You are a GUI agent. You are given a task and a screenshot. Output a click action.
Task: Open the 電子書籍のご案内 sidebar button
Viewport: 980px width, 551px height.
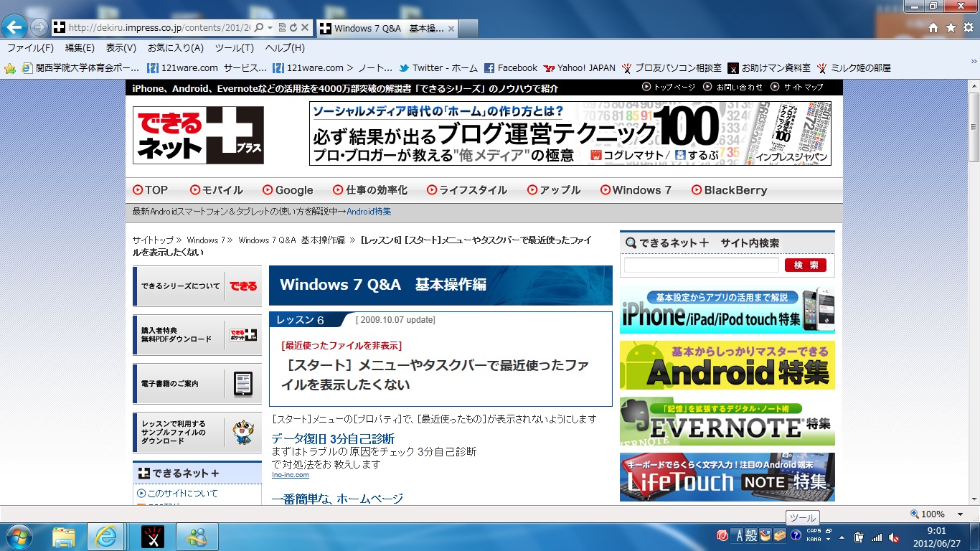(x=197, y=384)
